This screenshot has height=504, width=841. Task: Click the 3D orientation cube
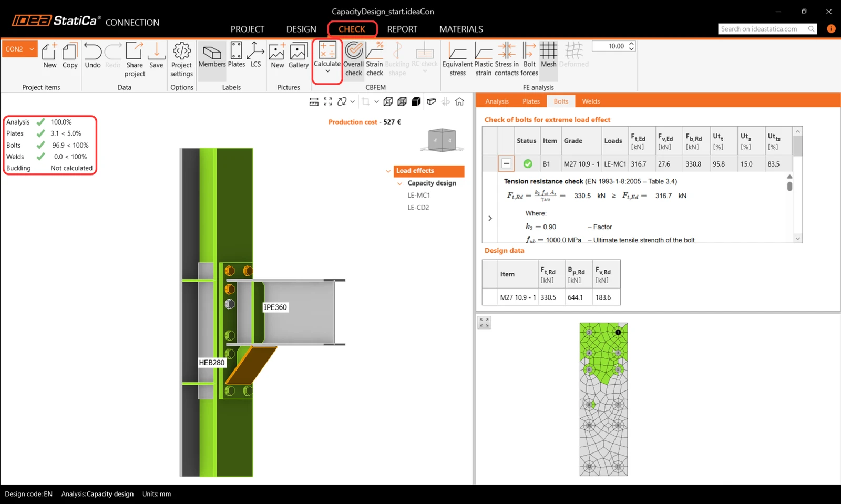click(x=442, y=140)
